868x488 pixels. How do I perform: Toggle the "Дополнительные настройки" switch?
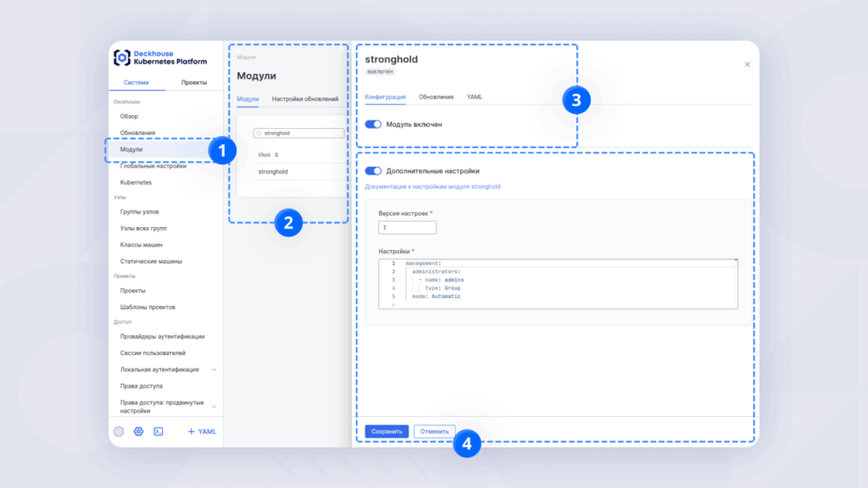(373, 171)
